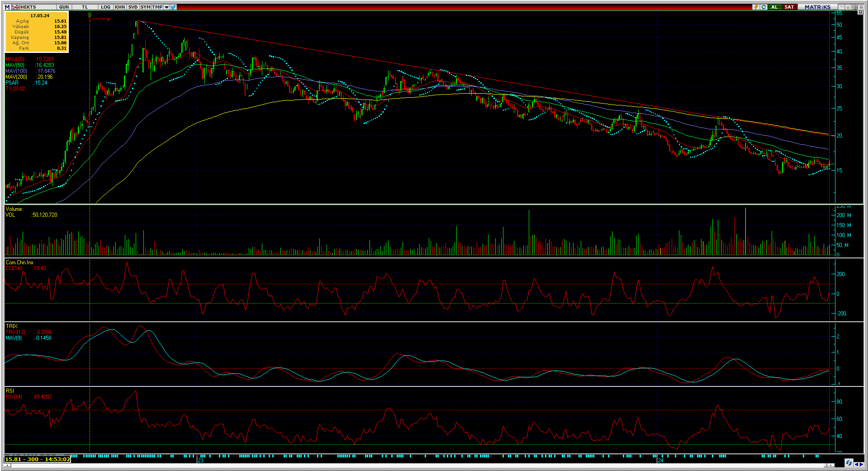Click the AL buy button
This screenshot has height=471, width=868.
[774, 7]
